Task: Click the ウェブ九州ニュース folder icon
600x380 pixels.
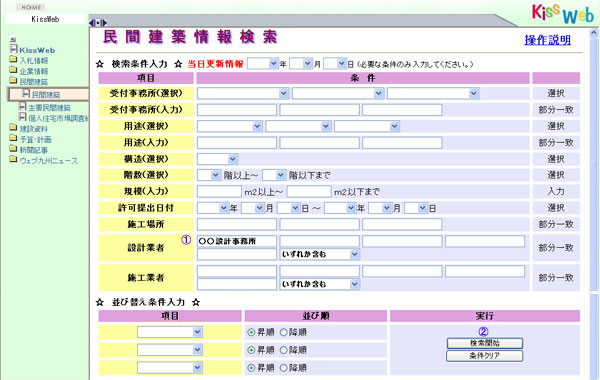Action: 13,159
